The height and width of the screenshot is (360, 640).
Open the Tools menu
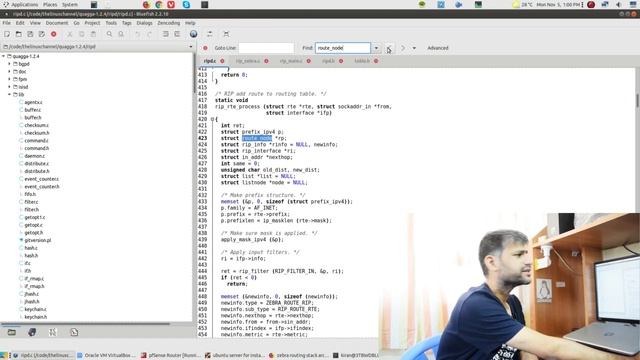pyautogui.click(x=111, y=23)
